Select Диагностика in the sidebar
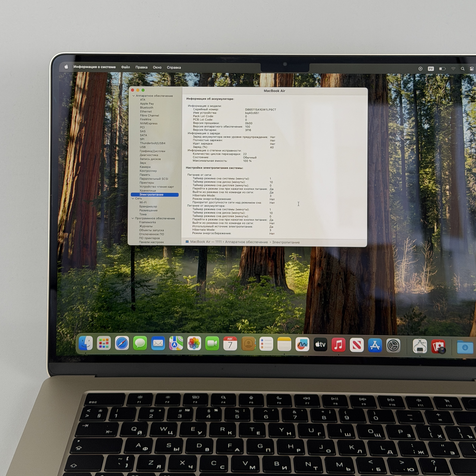 tap(149, 155)
